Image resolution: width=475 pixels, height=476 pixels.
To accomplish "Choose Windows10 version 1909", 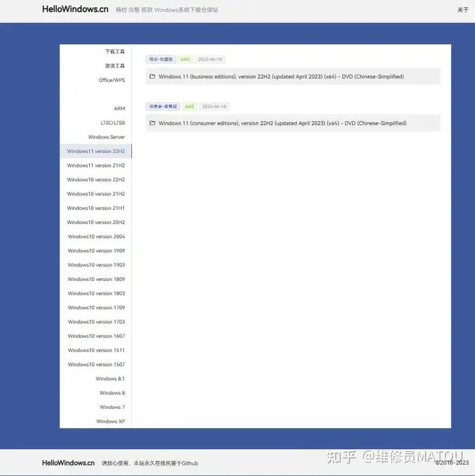I will point(96,251).
